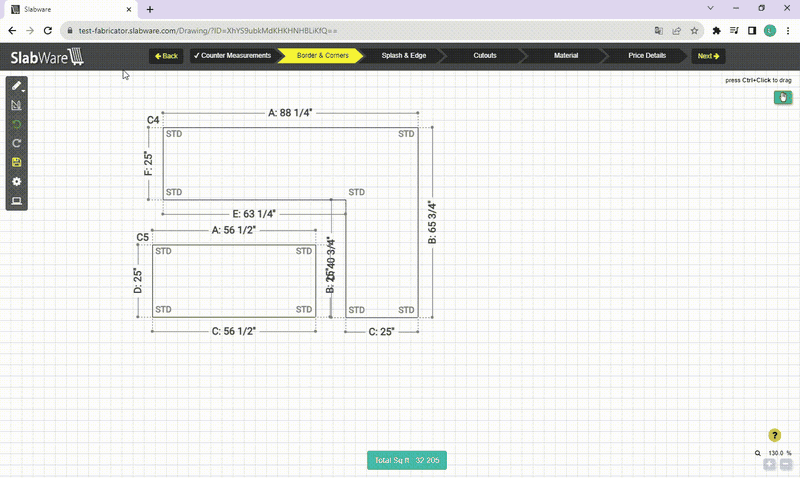Select the pencil draw tool
The image size is (800, 478).
click(x=16, y=86)
